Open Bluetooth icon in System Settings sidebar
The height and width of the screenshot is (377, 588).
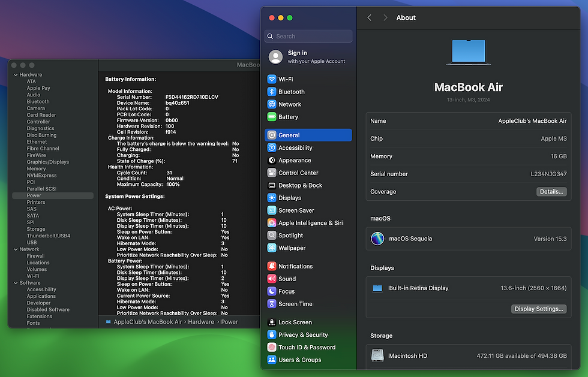(271, 92)
